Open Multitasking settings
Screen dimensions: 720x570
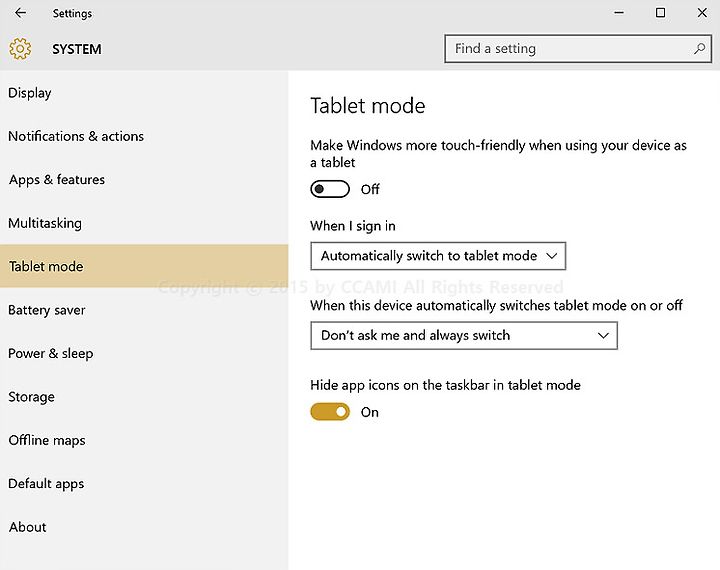tap(144, 223)
